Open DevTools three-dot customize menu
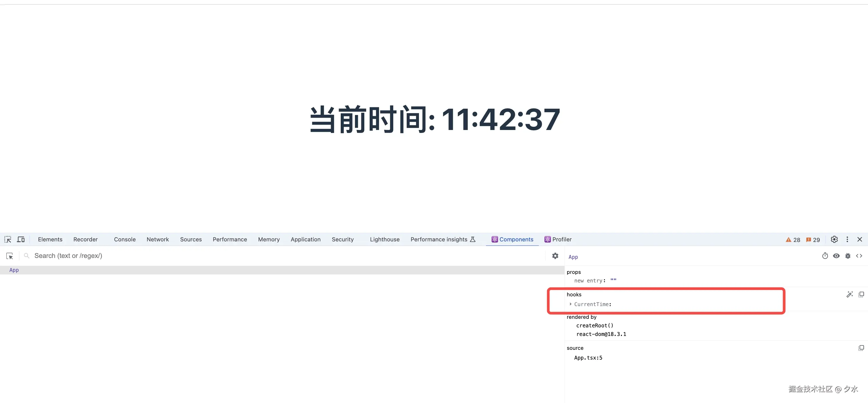Image resolution: width=868 pixels, height=403 pixels. point(847,239)
